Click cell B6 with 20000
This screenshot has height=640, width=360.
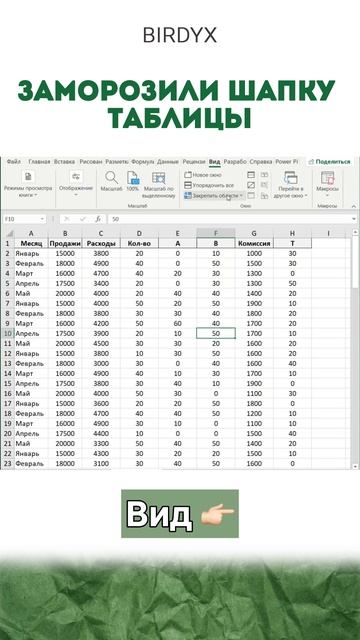(x=65, y=293)
